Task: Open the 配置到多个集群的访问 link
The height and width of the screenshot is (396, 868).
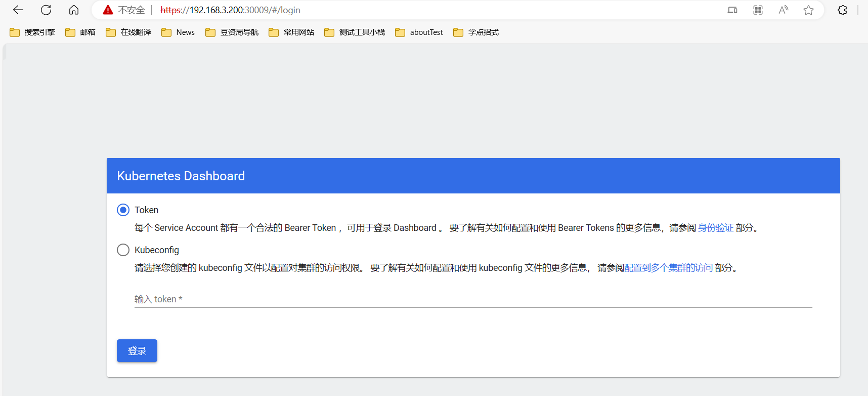Action: (x=669, y=268)
